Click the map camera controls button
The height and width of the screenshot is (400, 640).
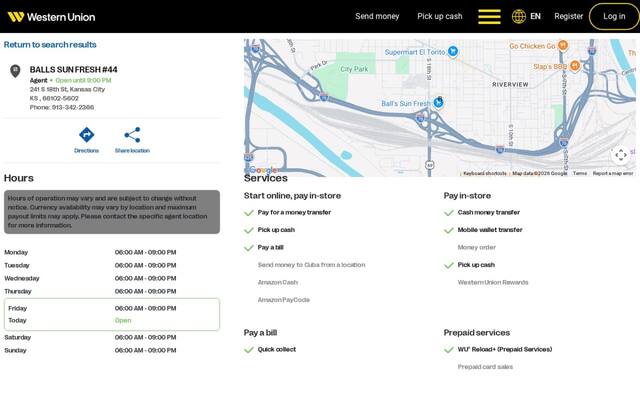pyautogui.click(x=621, y=155)
